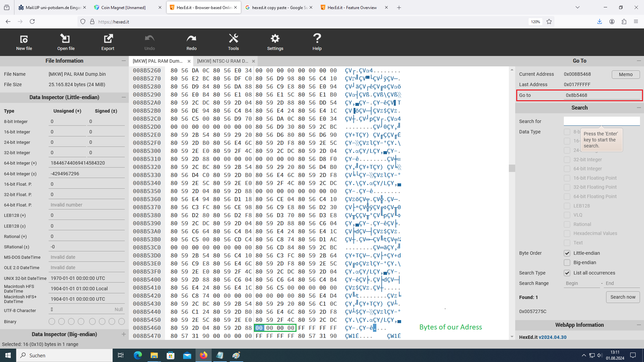Collapse Data Inspector (Little-endian) panel
644x362 pixels.
click(x=124, y=97)
